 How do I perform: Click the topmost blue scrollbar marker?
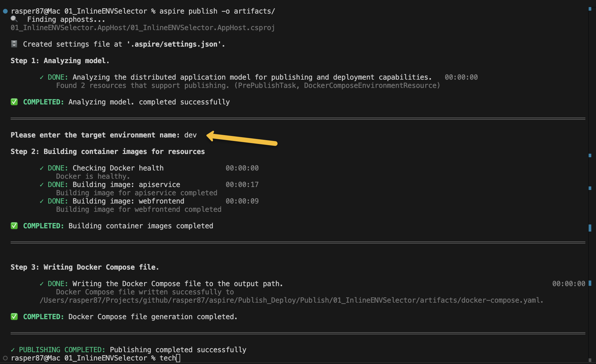click(x=590, y=9)
